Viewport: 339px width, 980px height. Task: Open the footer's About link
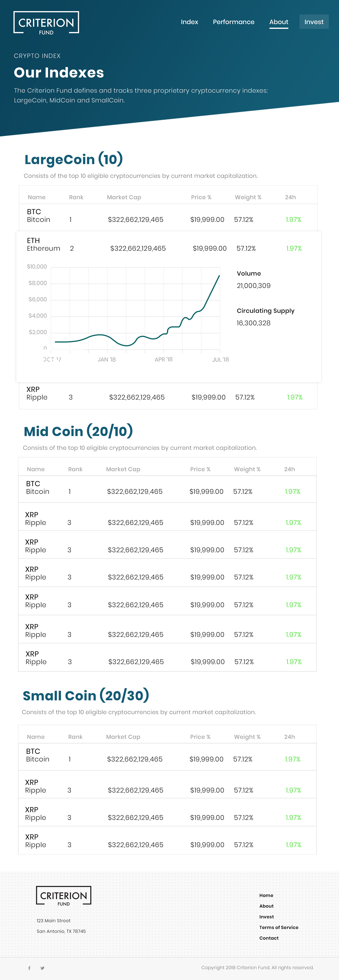(x=266, y=906)
